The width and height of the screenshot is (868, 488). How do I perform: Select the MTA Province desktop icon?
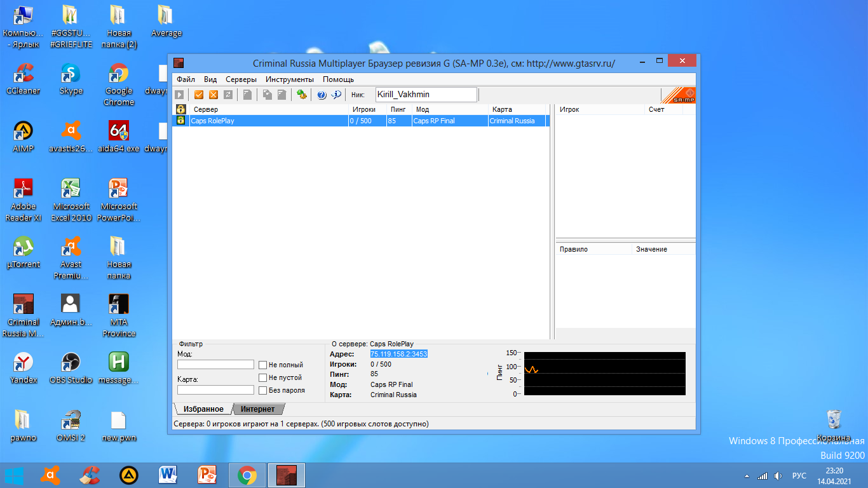pyautogui.click(x=119, y=316)
